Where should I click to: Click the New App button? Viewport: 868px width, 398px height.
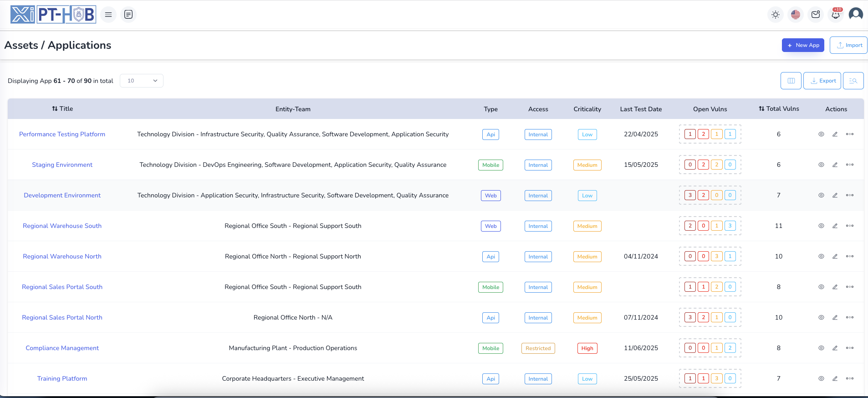pyautogui.click(x=803, y=45)
